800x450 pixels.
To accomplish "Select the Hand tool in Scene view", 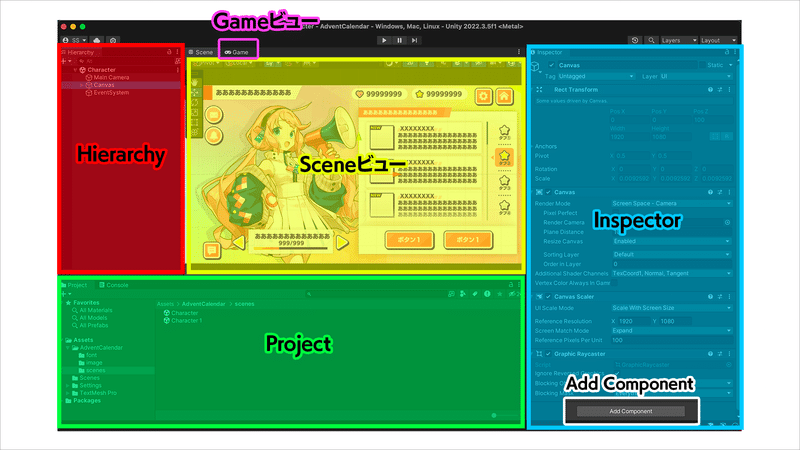I will (195, 83).
